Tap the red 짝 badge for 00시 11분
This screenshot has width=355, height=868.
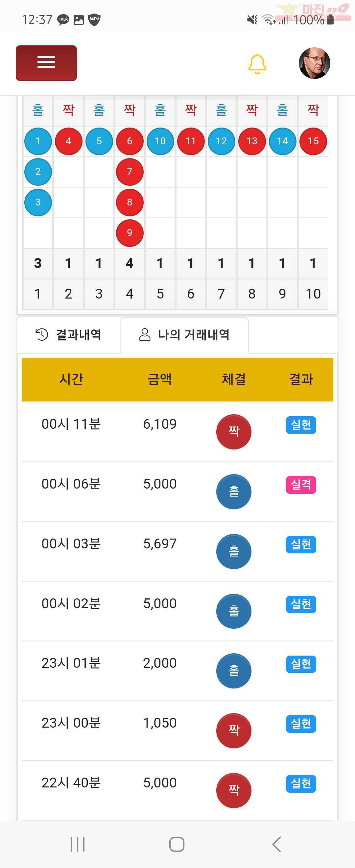click(x=234, y=432)
